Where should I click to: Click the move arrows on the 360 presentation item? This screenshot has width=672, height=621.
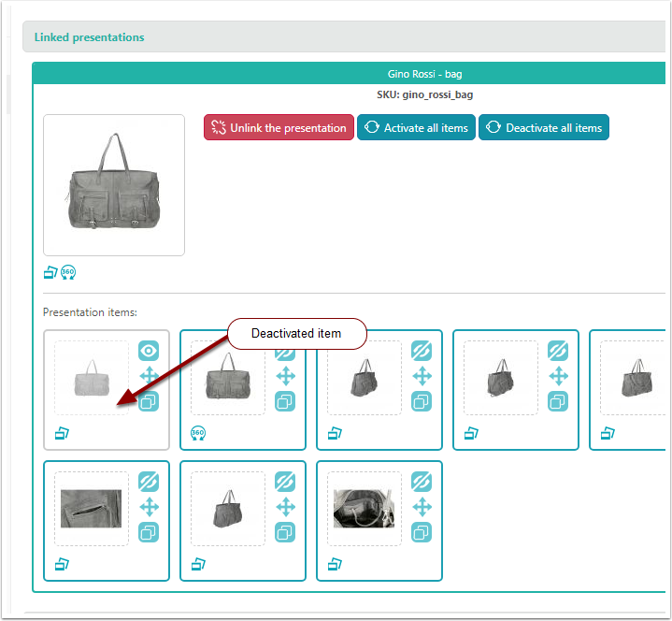pos(285,376)
